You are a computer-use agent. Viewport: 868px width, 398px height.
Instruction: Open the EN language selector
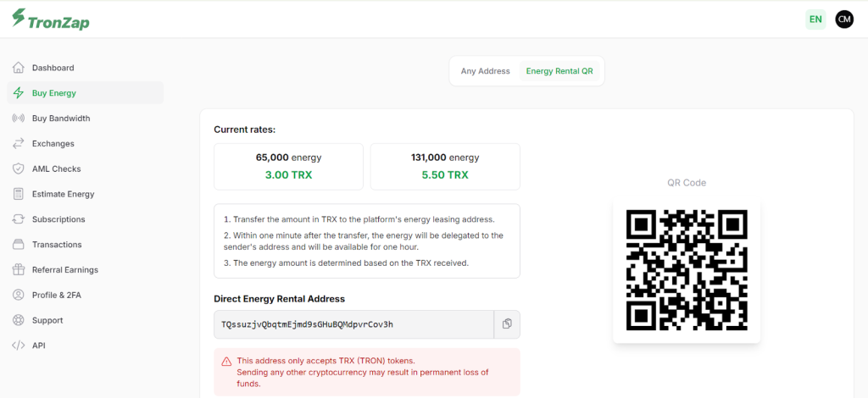point(815,19)
